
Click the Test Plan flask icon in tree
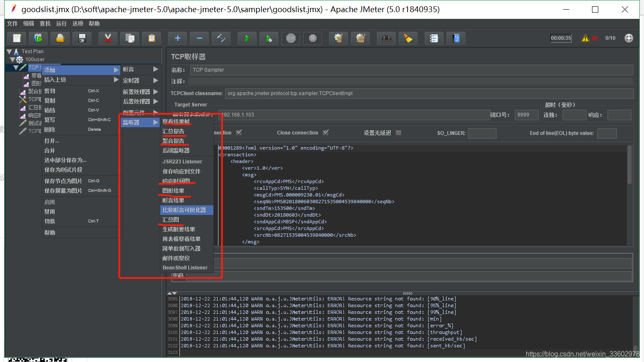[16, 52]
